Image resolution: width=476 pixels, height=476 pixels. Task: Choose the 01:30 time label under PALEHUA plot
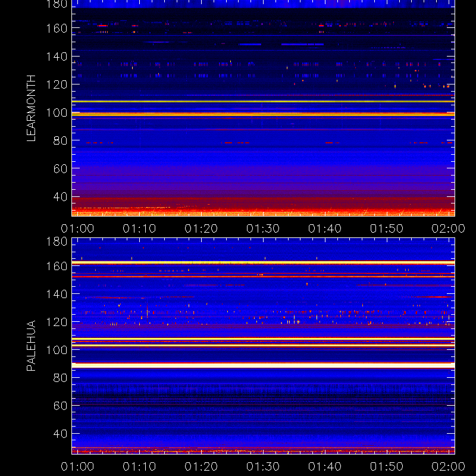point(263,466)
